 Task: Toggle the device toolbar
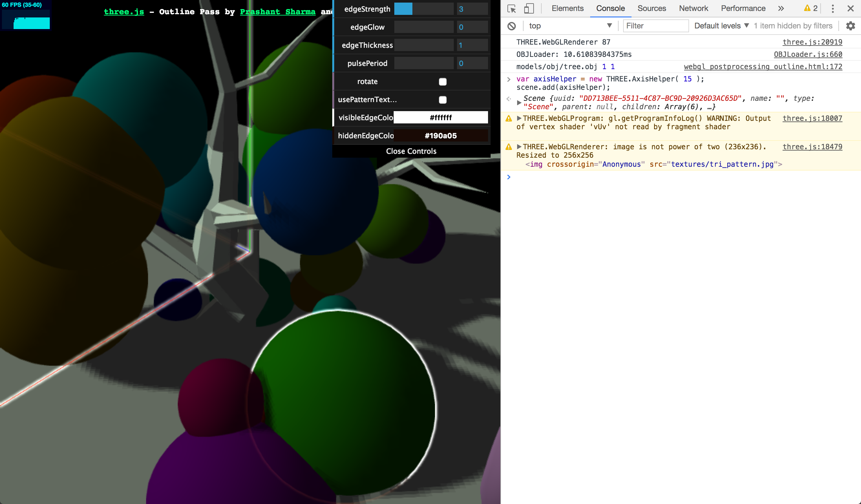(x=529, y=8)
